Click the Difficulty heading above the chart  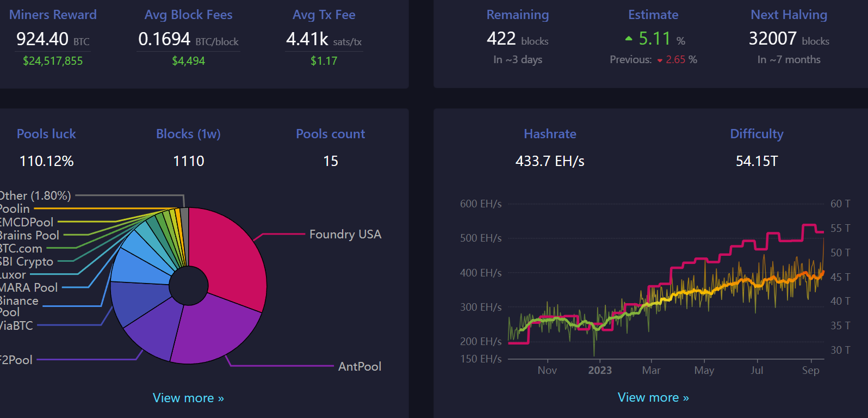click(x=757, y=134)
